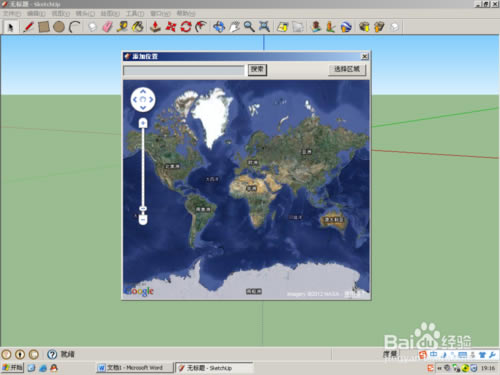Click the Zoom Extents icon
The width and height of the screenshot is (500, 375).
(264, 27)
